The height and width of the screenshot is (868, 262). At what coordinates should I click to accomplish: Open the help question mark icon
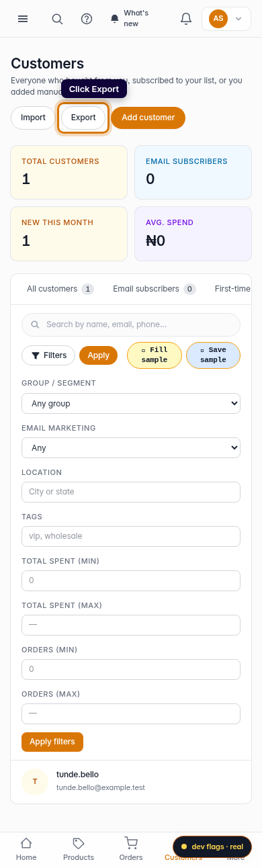click(x=87, y=19)
